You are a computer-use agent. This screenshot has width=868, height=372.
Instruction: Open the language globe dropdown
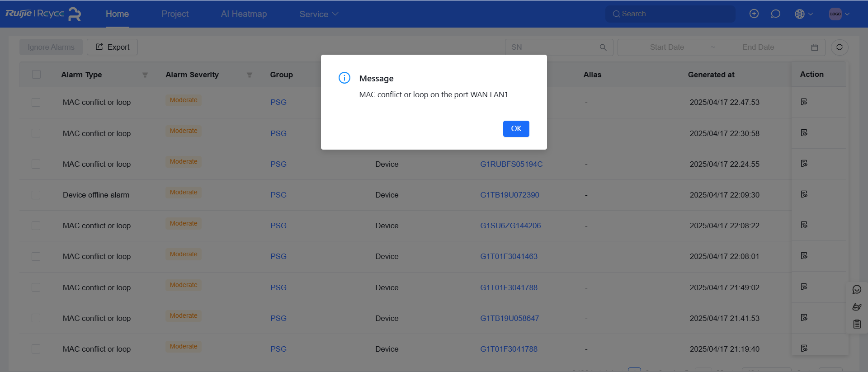pyautogui.click(x=803, y=14)
